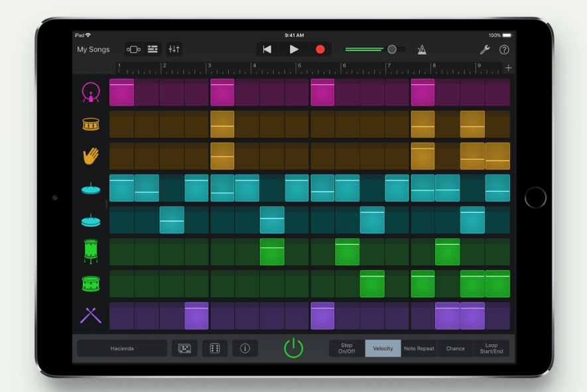Viewport: 587px width, 392px height.
Task: Adjust the master volume slider knob
Action: click(x=392, y=50)
